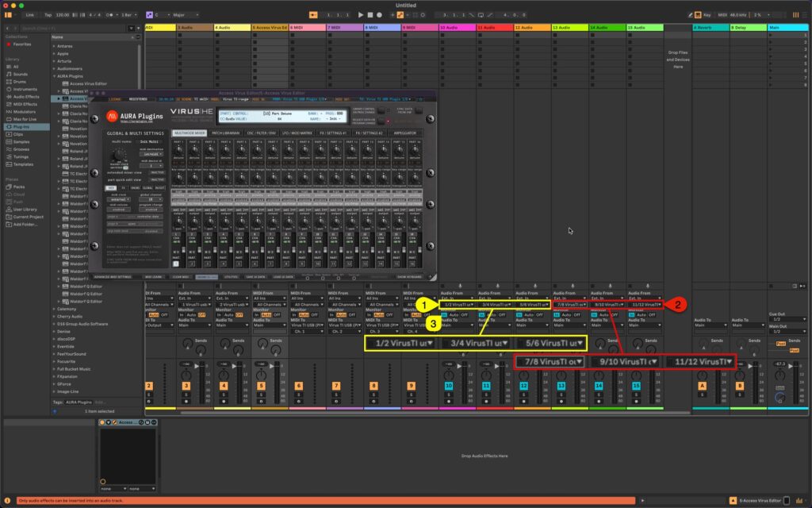Screen dimensions: 812x508
Task: Mute track 5 using its track activator
Action: [261, 385]
